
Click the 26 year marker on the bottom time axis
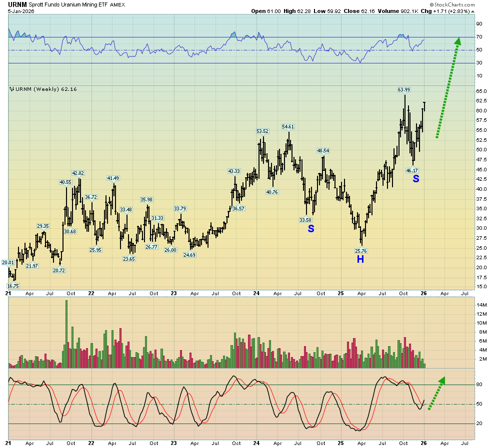pos(424,443)
